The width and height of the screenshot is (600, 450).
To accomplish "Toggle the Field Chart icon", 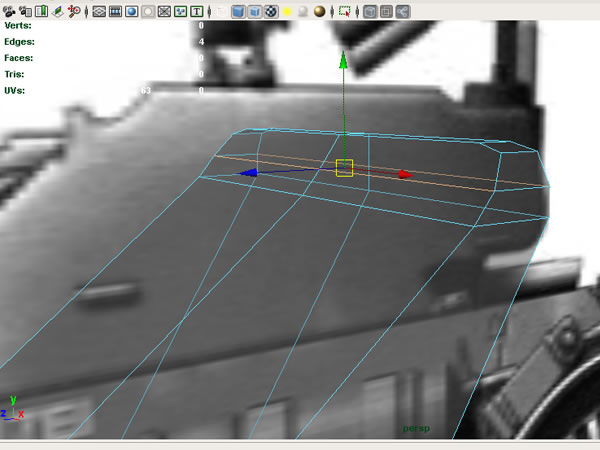I will point(164,11).
